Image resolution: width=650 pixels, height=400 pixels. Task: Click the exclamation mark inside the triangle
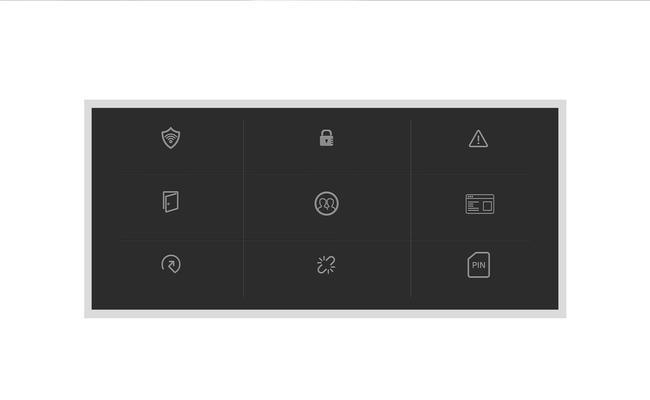pyautogui.click(x=478, y=140)
